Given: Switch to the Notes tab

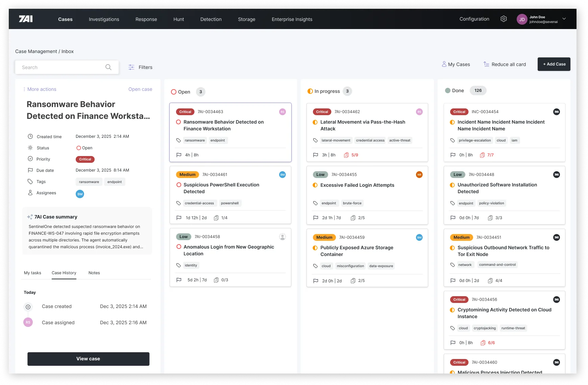Looking at the screenshot, I should coord(94,273).
